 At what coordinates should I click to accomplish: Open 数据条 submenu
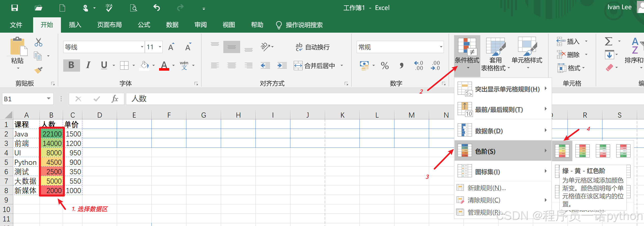point(503,131)
